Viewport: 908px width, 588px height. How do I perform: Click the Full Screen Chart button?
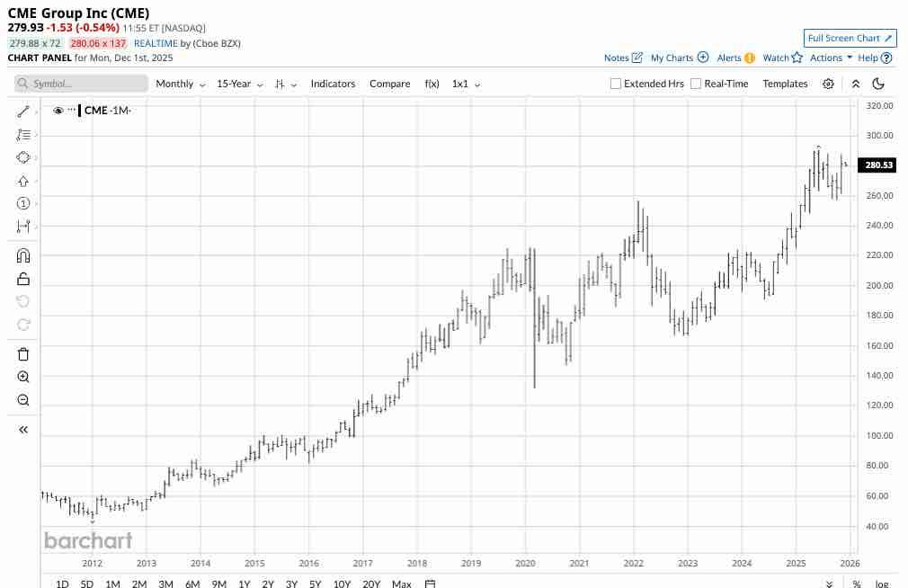tap(850, 38)
